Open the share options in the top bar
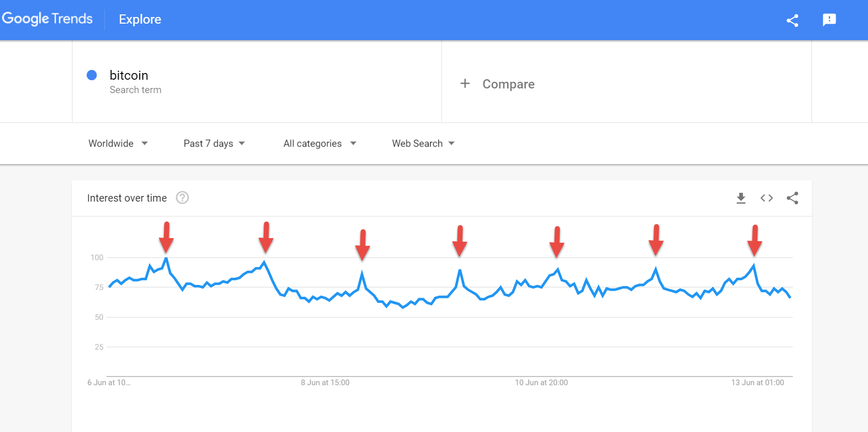 pos(792,21)
